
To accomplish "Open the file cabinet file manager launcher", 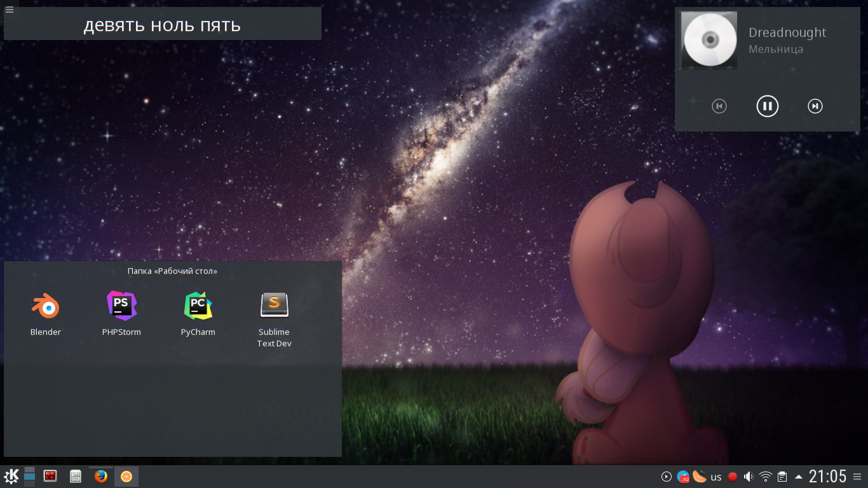I will pos(76,476).
